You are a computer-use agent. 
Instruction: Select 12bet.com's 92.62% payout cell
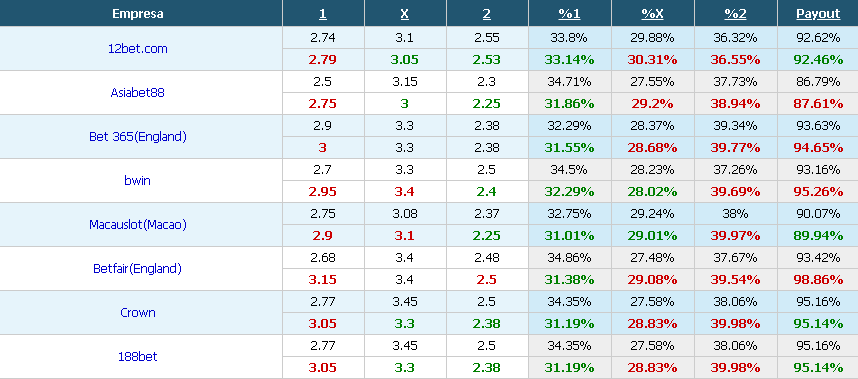click(818, 38)
